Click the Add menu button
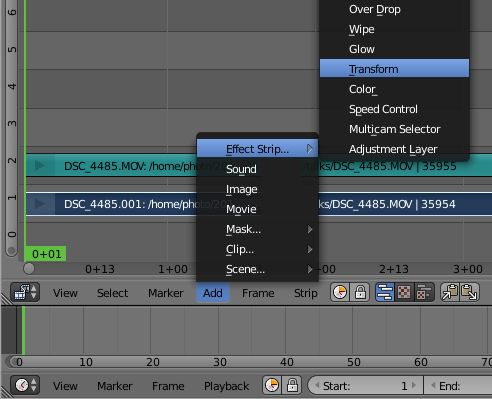The image size is (492, 399). (x=213, y=293)
